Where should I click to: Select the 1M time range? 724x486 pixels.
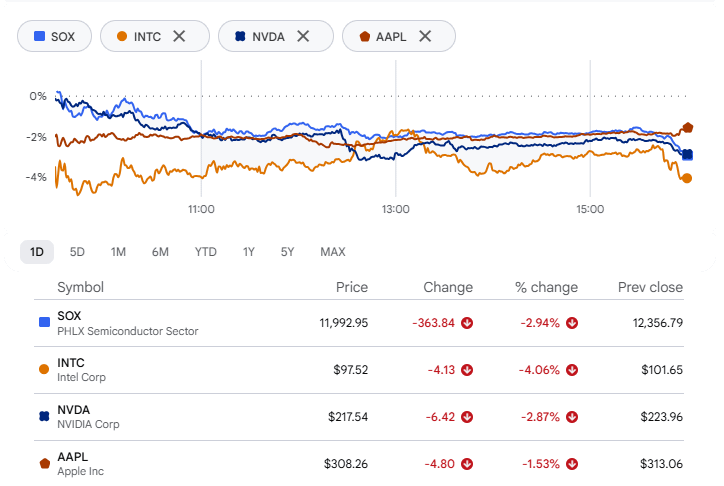(x=118, y=252)
